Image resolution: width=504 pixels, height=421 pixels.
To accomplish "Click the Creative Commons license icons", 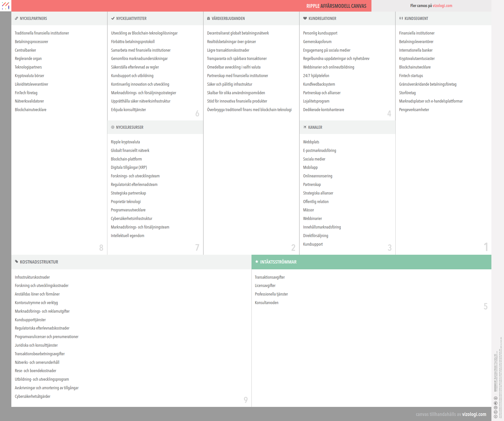I will (495, 407).
